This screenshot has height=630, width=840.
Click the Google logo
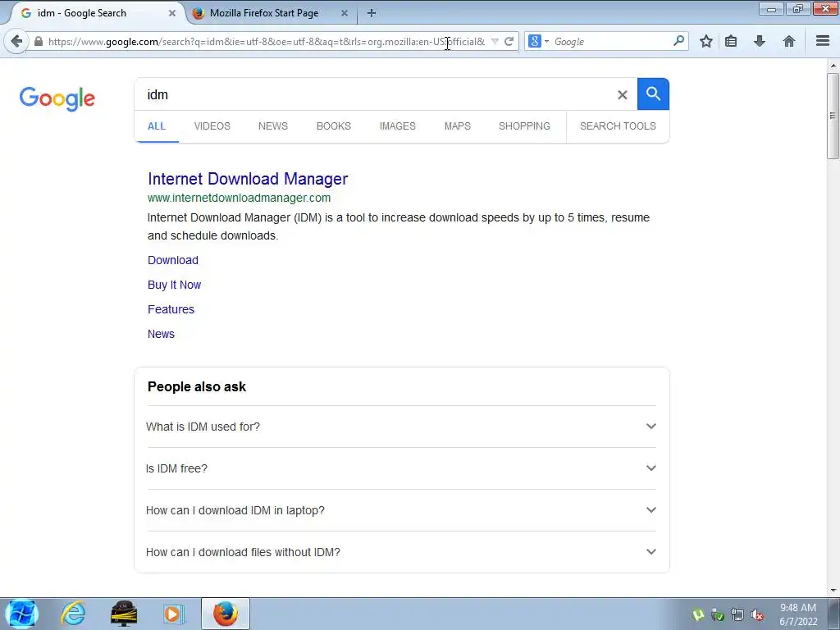point(57,98)
